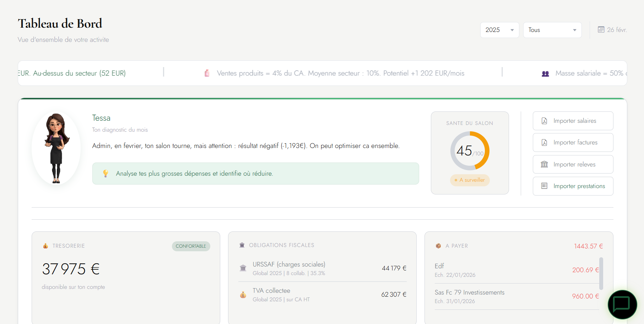Click the A surveiller status badge
The width and height of the screenshot is (644, 324).
pos(470,180)
